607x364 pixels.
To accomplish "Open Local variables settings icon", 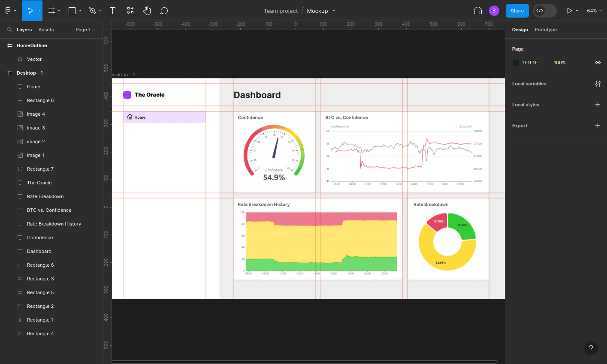I will click(598, 84).
